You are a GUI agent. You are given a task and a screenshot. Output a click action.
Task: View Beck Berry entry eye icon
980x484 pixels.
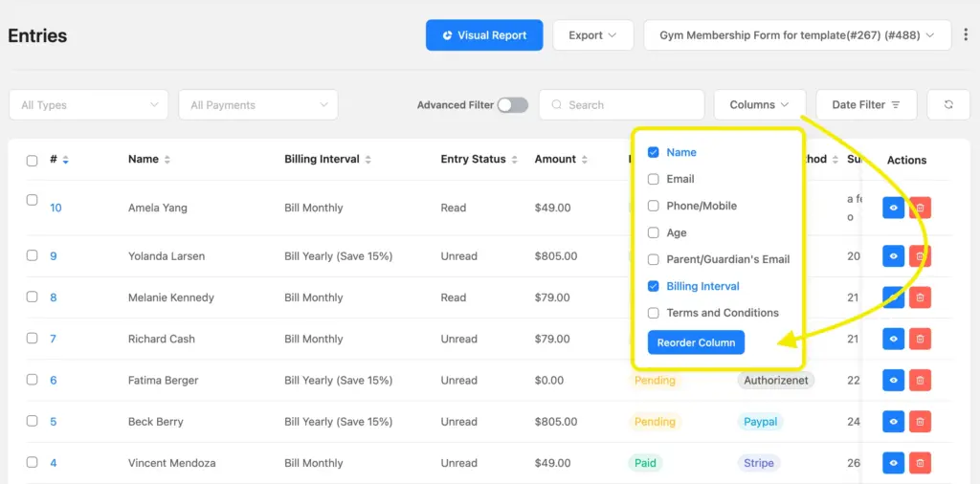[893, 422]
